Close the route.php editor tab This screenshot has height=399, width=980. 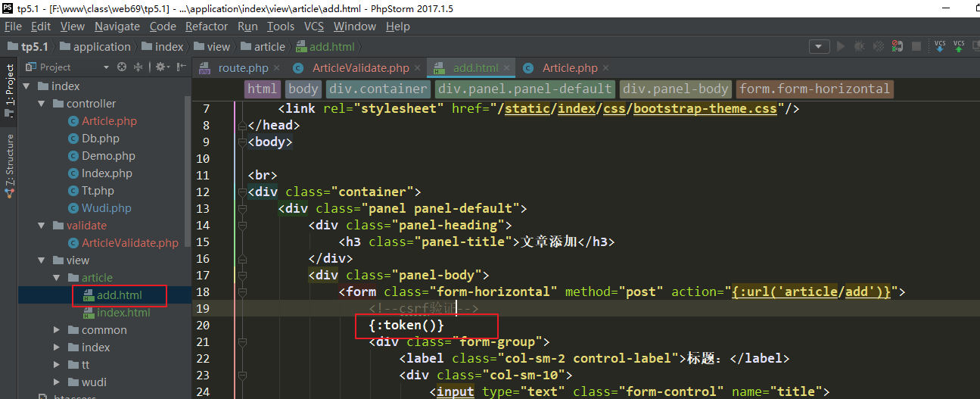tap(276, 68)
